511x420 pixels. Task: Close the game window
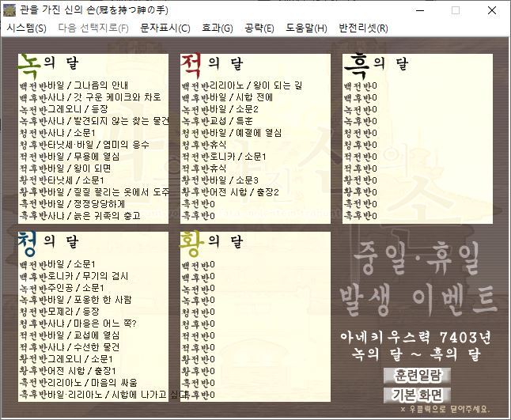click(492, 10)
